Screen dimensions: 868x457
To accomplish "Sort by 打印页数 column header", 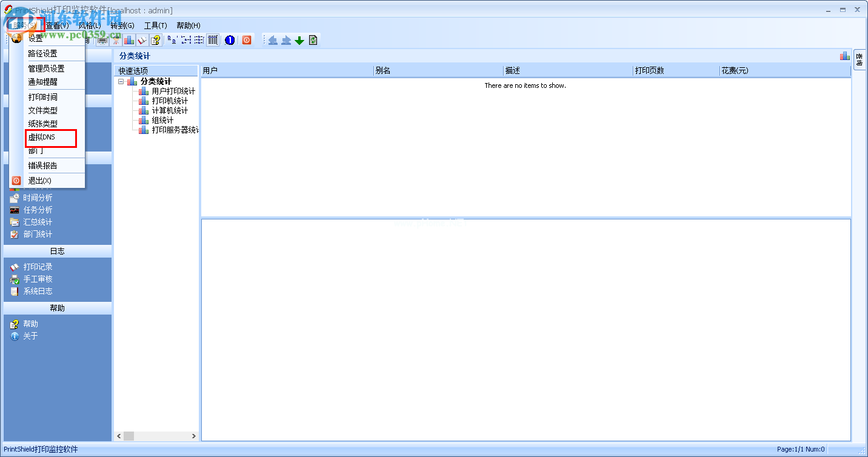I will [676, 70].
